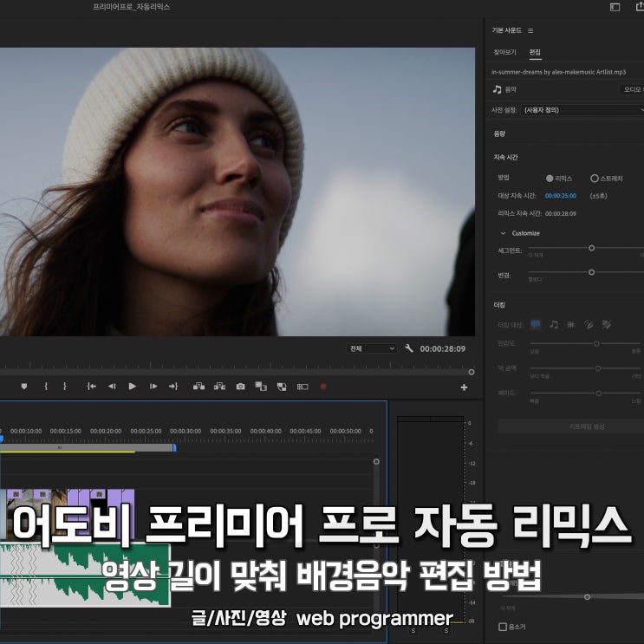644x644 pixels.
Task: Select ambience ducking target icon
Action: (589, 325)
